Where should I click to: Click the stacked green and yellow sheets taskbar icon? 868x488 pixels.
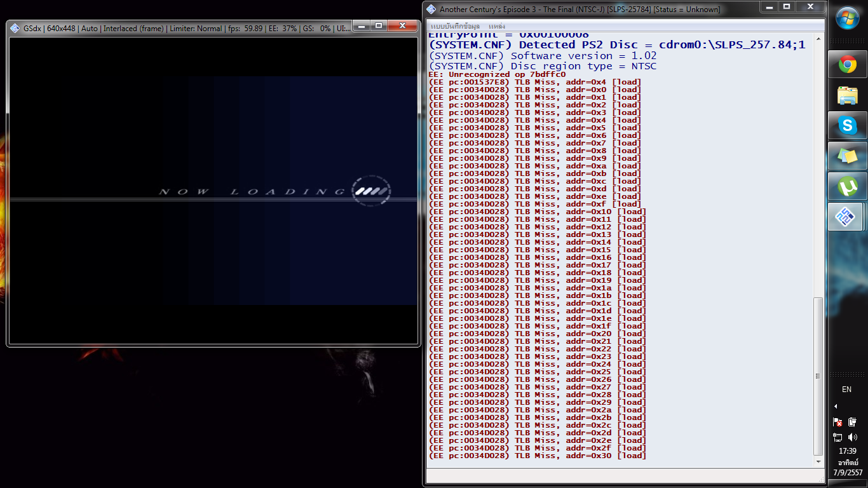point(848,156)
